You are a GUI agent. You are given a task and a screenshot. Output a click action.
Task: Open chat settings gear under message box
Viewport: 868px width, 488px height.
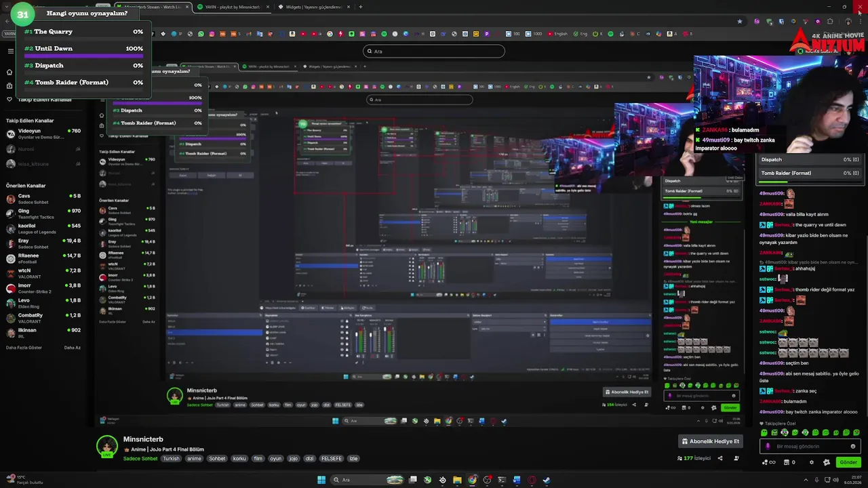coord(812,462)
